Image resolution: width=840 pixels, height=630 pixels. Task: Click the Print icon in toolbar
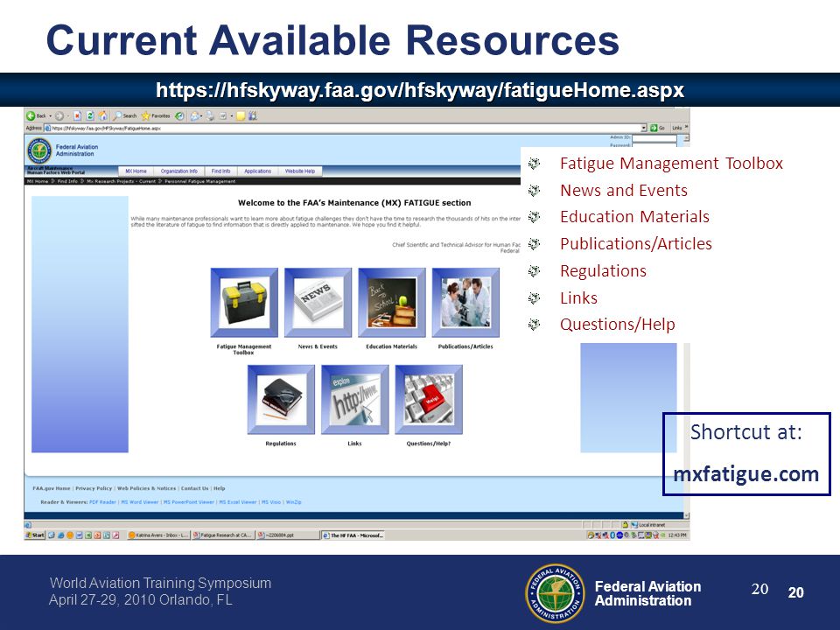(x=210, y=115)
